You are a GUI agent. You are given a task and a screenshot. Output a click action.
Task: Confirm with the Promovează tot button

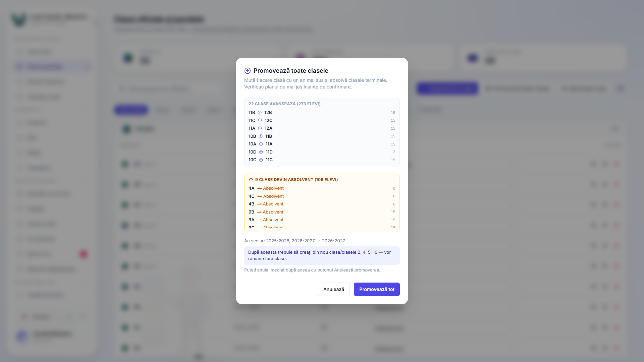pyautogui.click(x=377, y=289)
